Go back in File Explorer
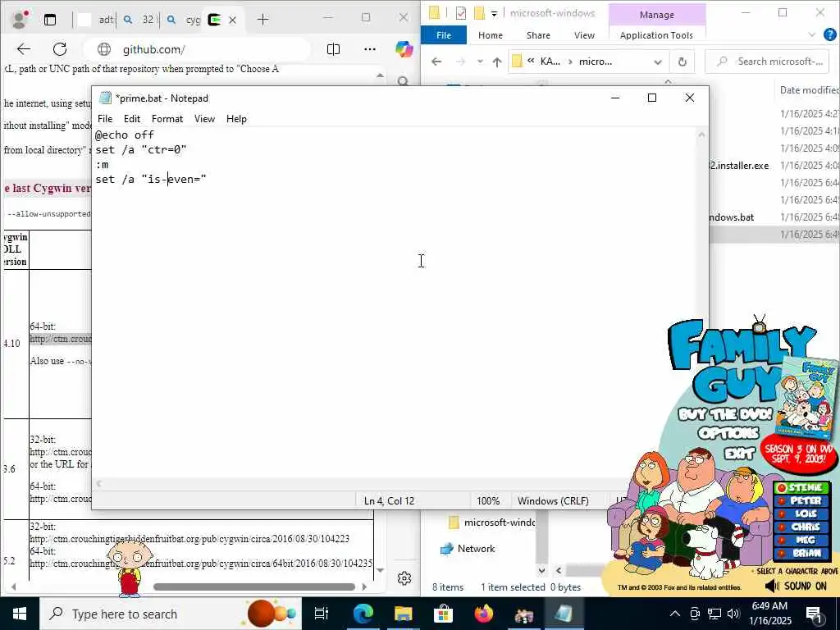840x630 pixels. pyautogui.click(x=436, y=62)
